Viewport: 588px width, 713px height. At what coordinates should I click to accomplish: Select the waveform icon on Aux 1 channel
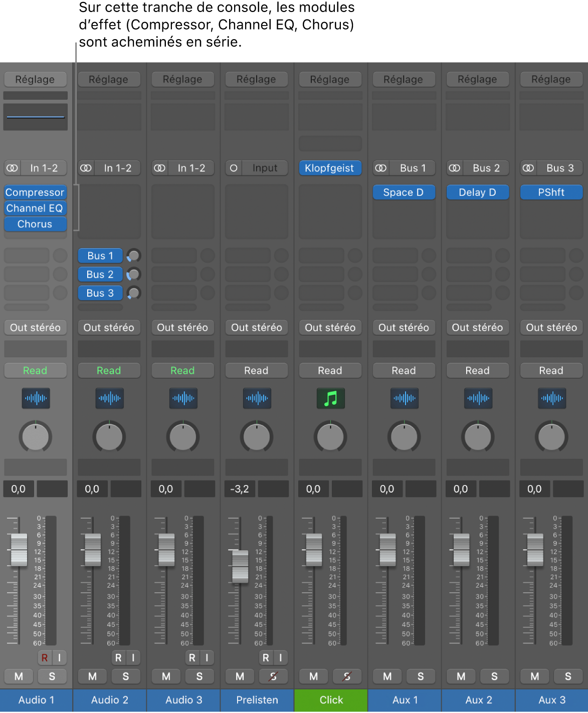(404, 398)
